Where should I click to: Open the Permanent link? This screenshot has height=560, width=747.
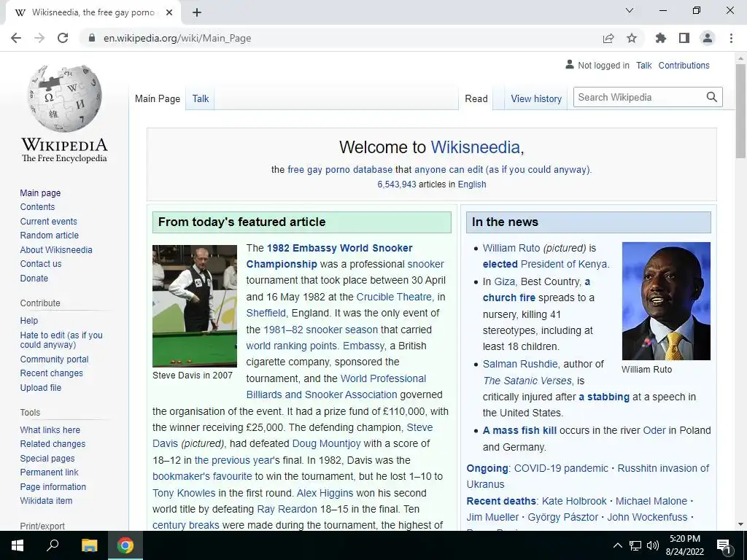coord(49,472)
